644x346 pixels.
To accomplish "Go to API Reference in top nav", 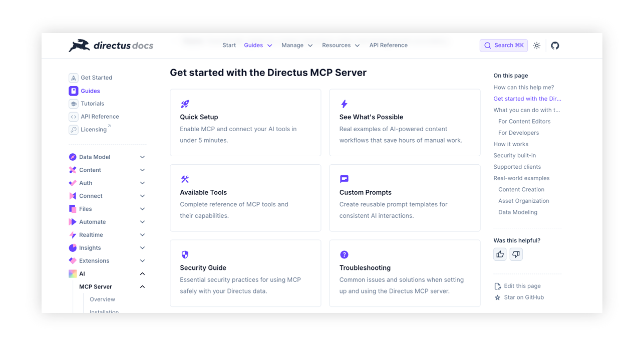I will 388,46.
